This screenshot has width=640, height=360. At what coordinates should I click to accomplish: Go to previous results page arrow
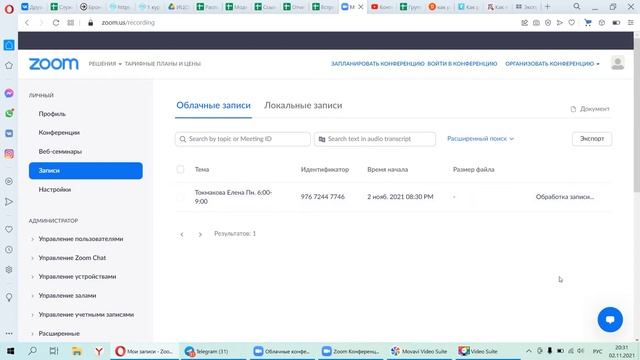(182, 234)
